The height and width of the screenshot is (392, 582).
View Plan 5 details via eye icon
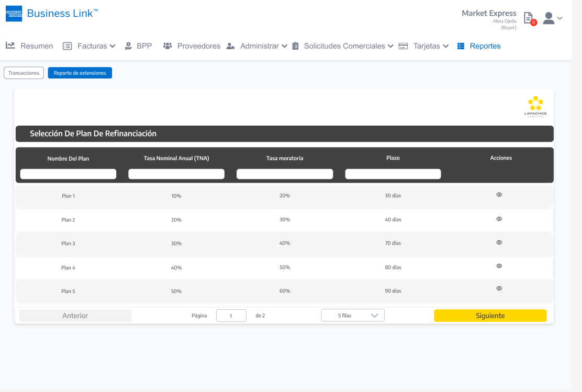[x=499, y=288]
